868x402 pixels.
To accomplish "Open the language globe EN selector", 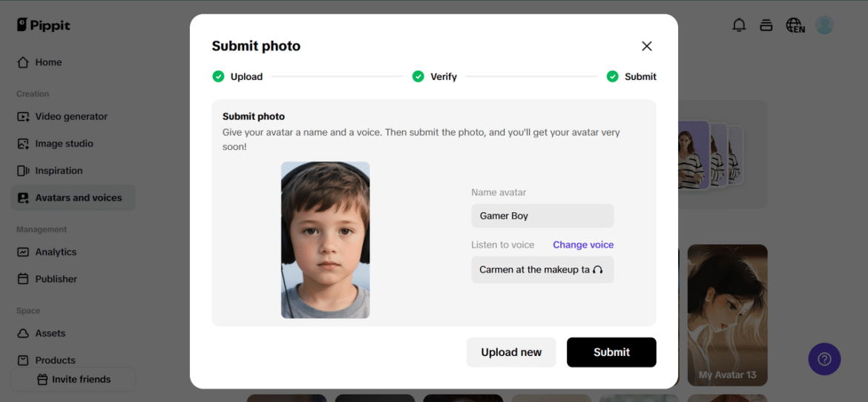I will pos(795,26).
